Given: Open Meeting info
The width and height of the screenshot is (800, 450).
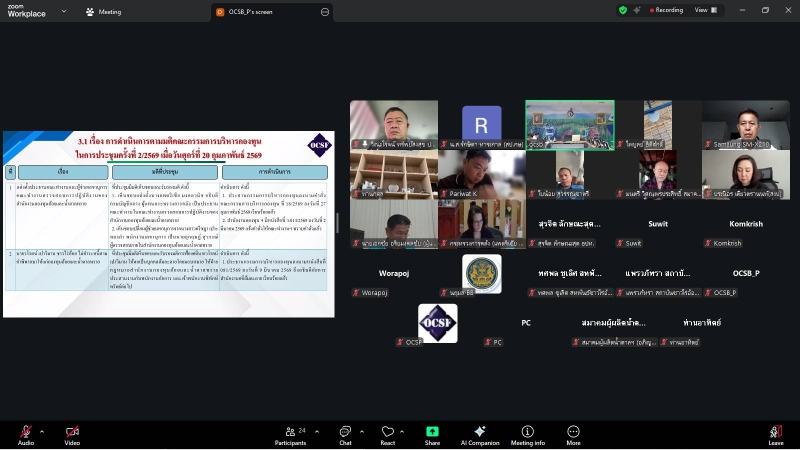Looking at the screenshot, I should pyautogui.click(x=528, y=434).
